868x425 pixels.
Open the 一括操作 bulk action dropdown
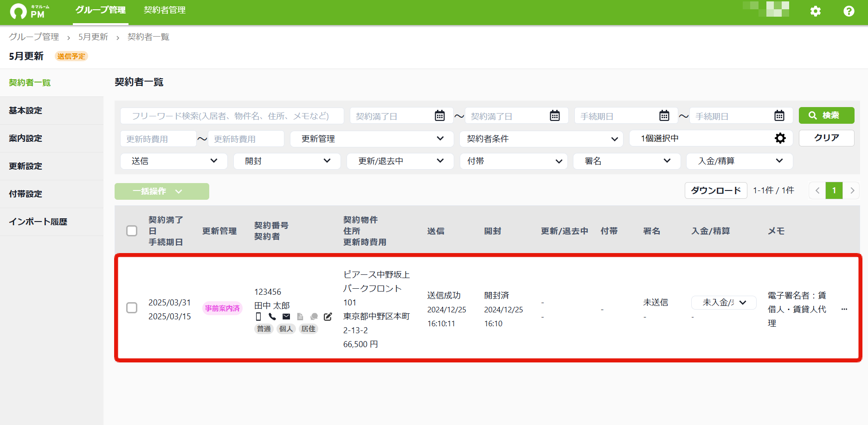[162, 191]
